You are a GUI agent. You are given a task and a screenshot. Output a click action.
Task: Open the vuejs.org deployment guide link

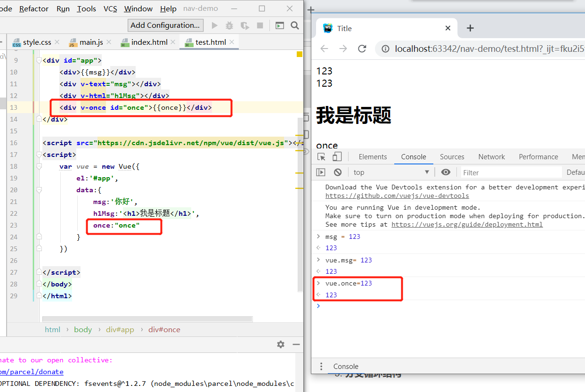coord(467,225)
